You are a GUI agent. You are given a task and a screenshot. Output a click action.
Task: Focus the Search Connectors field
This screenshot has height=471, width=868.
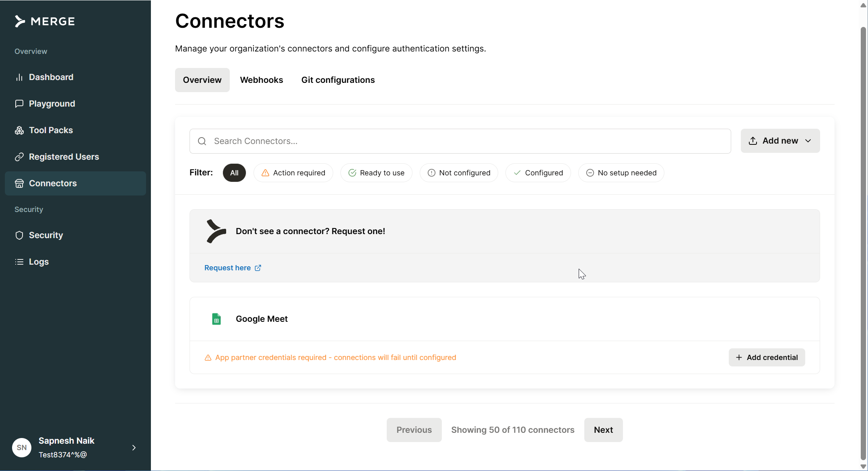tap(460, 141)
